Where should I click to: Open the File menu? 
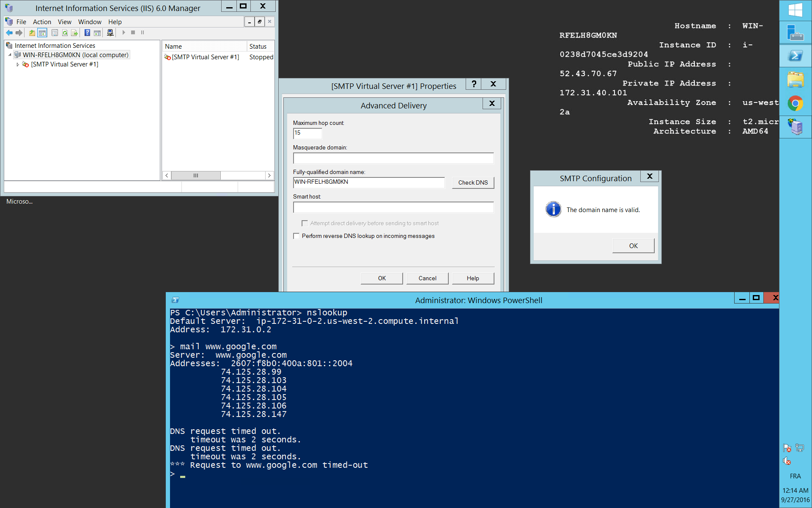[x=21, y=22]
